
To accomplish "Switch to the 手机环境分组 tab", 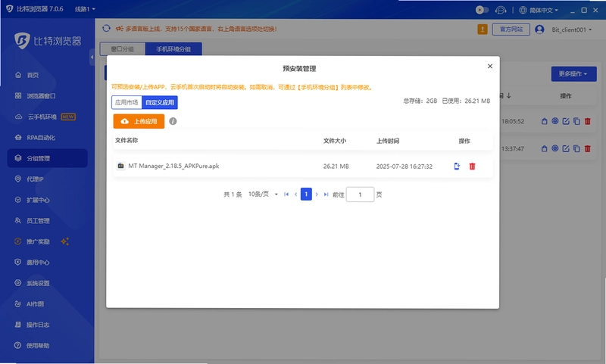I will (x=173, y=49).
